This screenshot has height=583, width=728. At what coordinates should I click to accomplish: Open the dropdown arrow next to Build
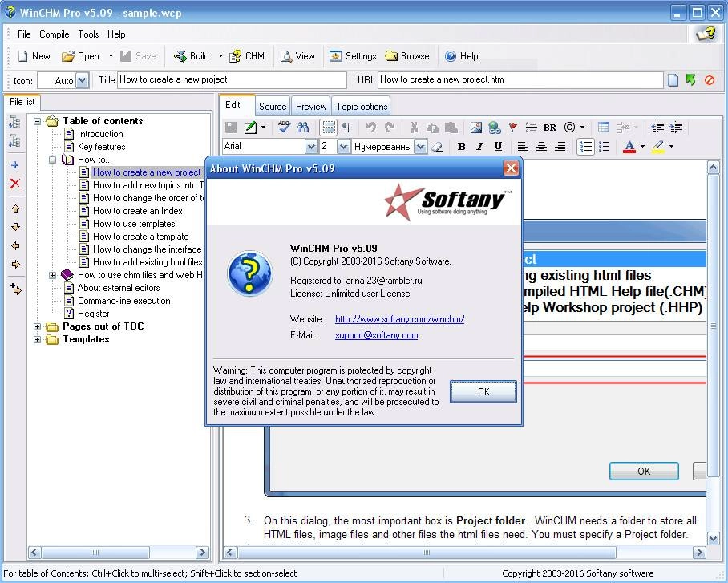(220, 56)
